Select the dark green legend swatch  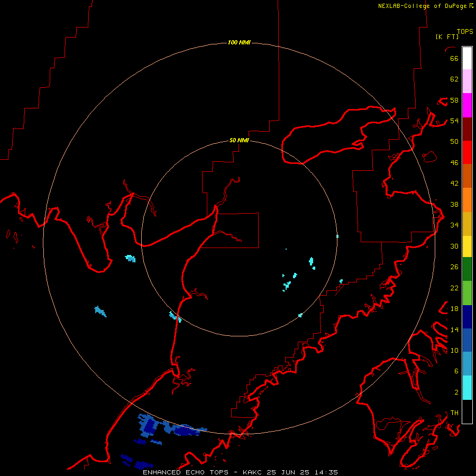[467, 269]
